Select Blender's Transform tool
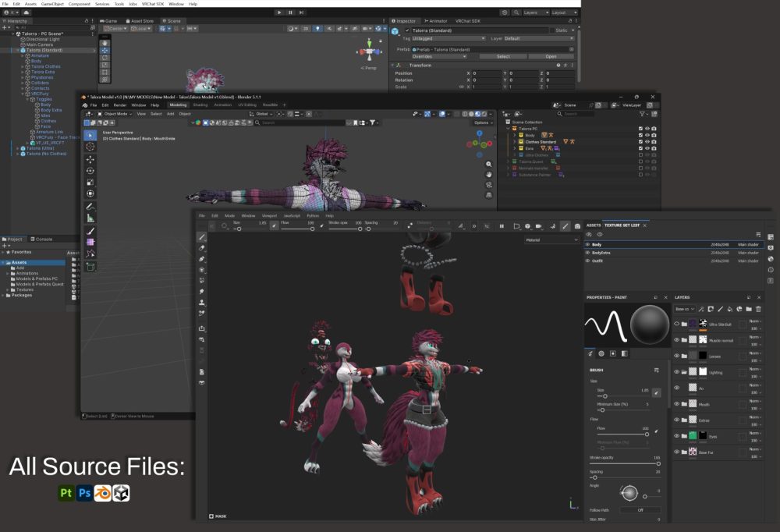The image size is (780, 532). (x=90, y=193)
